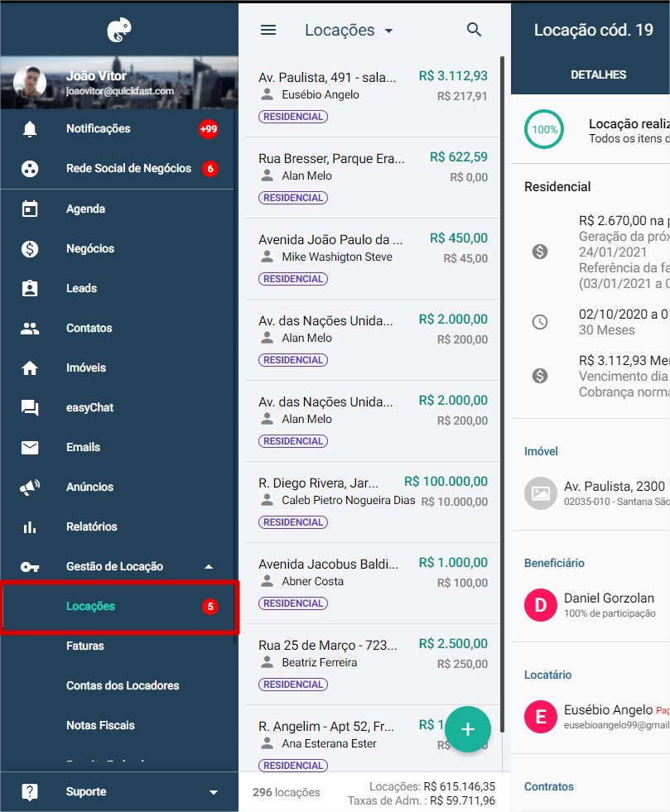Click RESIDENCIAL tag under Caleb Pietro Nogueira Dias

tap(293, 522)
